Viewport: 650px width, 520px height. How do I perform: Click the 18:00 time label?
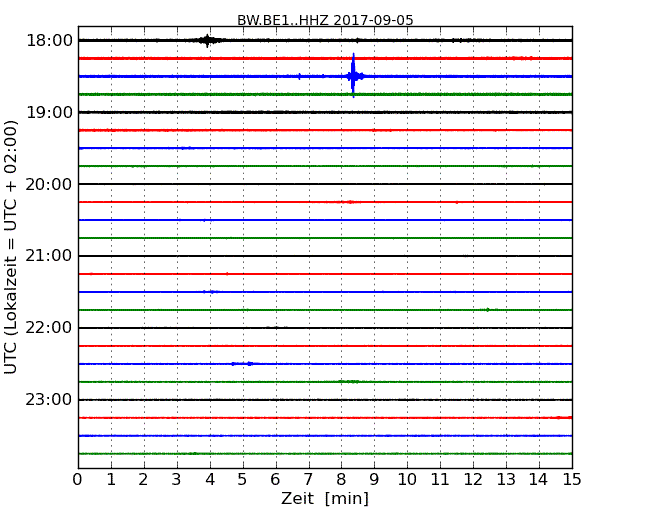pos(49,41)
